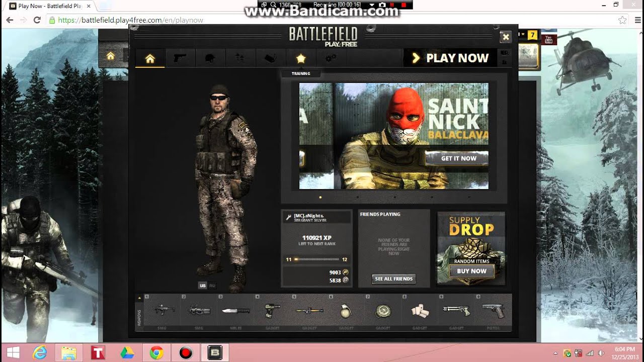644x362 pixels.
Task: Open the Bundles/Store icon tab
Action: pyautogui.click(x=270, y=58)
